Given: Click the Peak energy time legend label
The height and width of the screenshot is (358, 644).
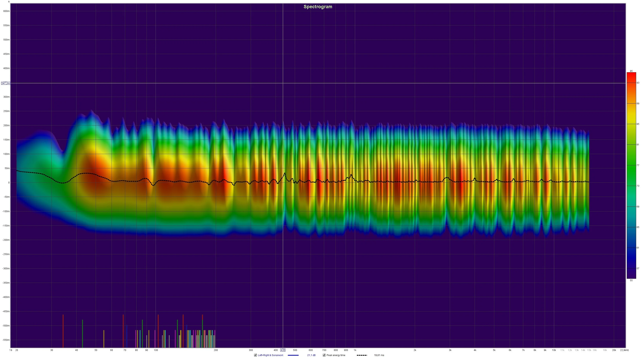Looking at the screenshot, I should [336, 355].
